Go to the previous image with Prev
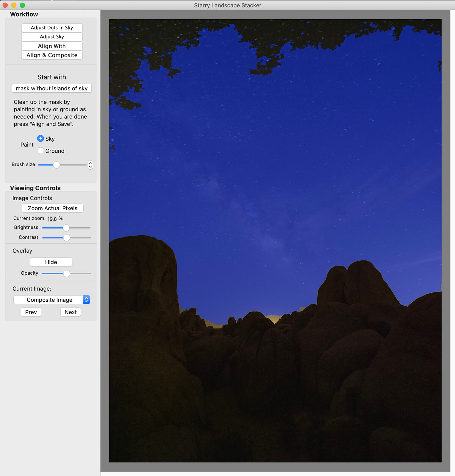Viewport: 455px width, 476px height. (31, 312)
